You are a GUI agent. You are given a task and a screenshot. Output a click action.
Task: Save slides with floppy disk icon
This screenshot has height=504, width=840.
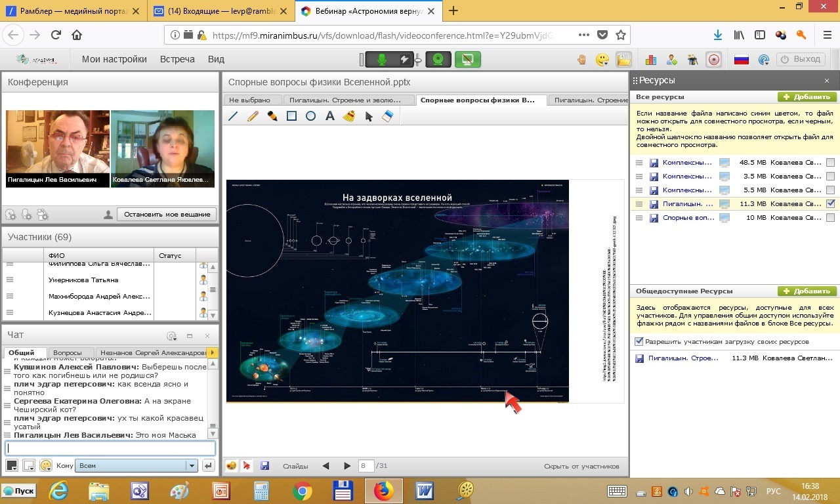264,466
